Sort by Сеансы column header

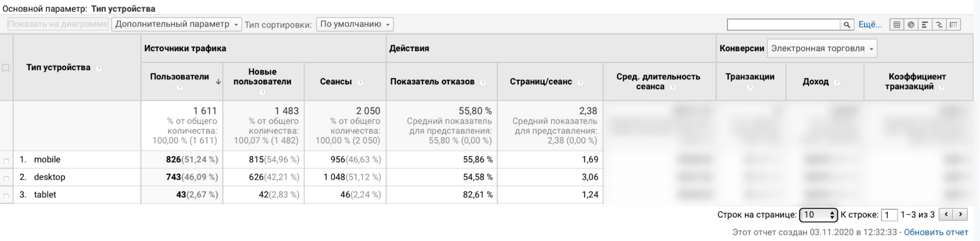336,81
